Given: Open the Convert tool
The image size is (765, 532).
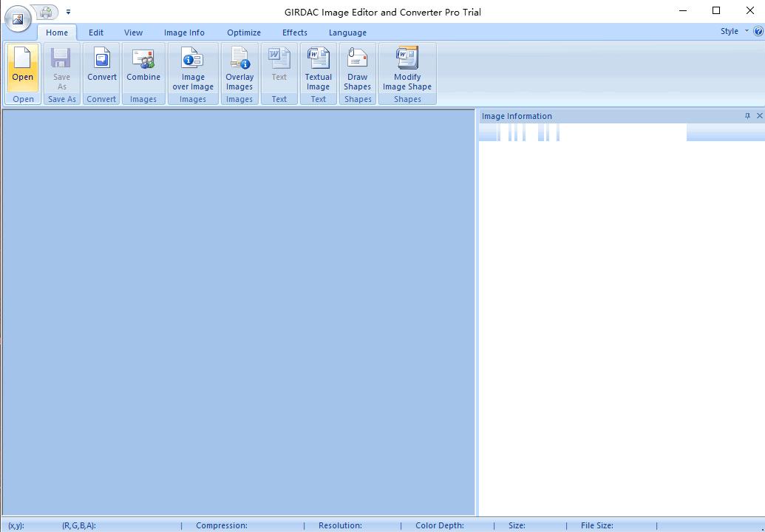Looking at the screenshot, I should pos(101,67).
